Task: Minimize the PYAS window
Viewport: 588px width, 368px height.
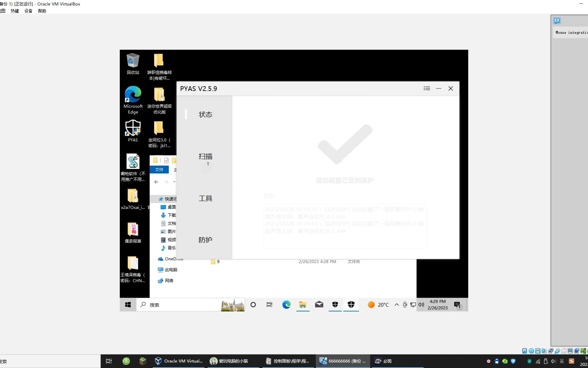Action: click(438, 88)
